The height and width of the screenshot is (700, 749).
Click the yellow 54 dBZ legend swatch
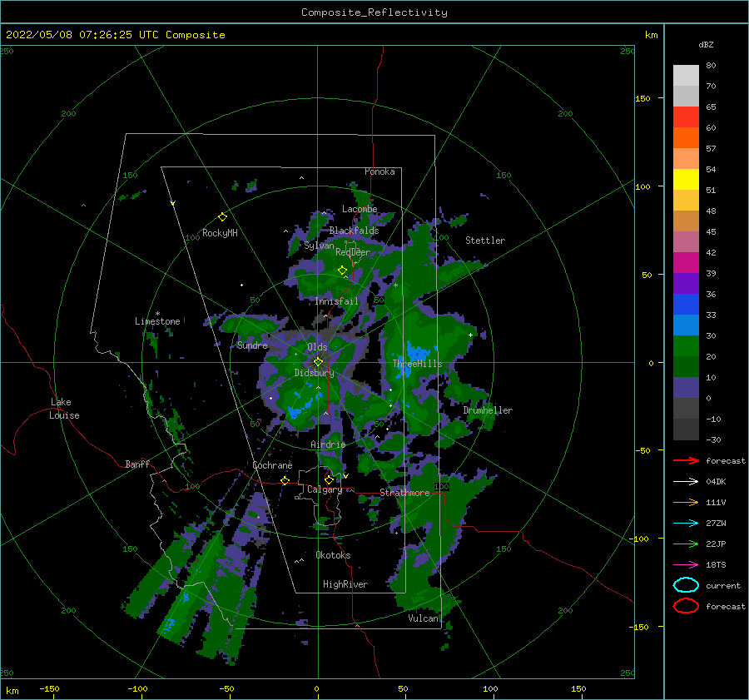pos(686,179)
